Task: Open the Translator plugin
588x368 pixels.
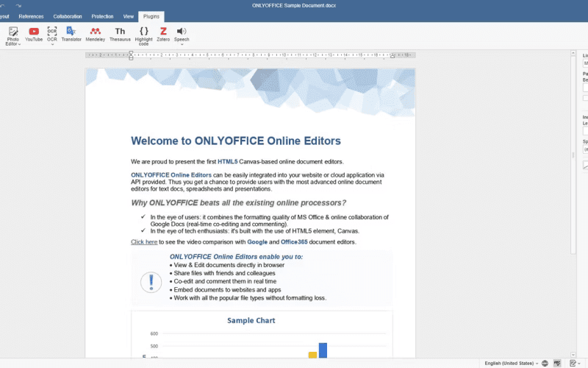Action: point(71,34)
